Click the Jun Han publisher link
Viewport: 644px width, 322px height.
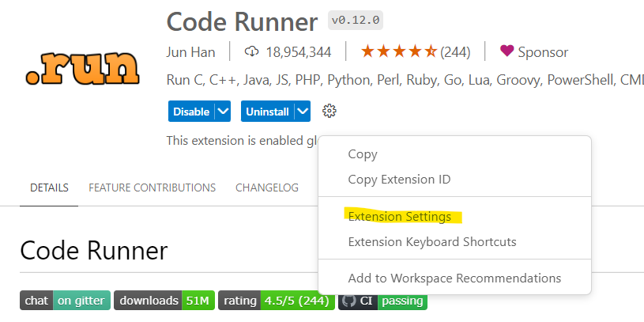[190, 52]
